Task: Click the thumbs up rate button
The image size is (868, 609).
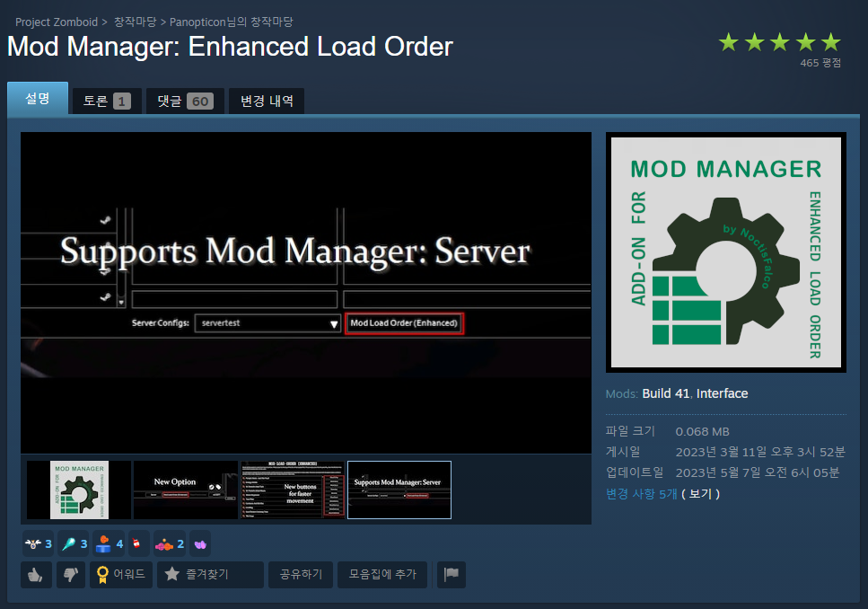Action: coord(36,575)
